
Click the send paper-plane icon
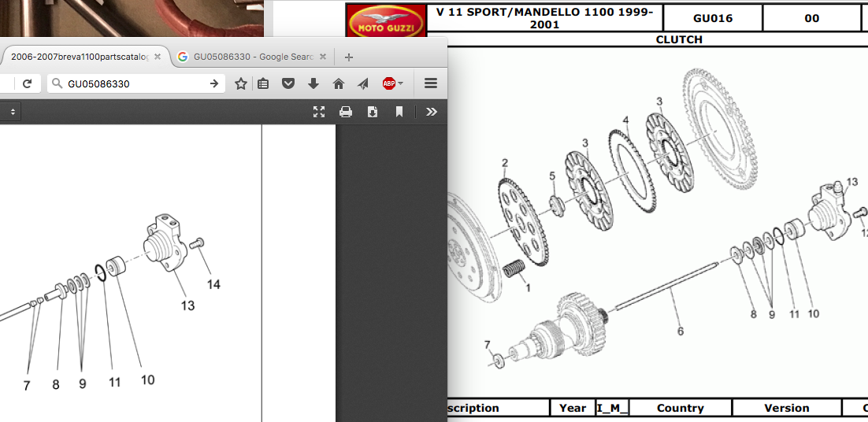[x=363, y=83]
